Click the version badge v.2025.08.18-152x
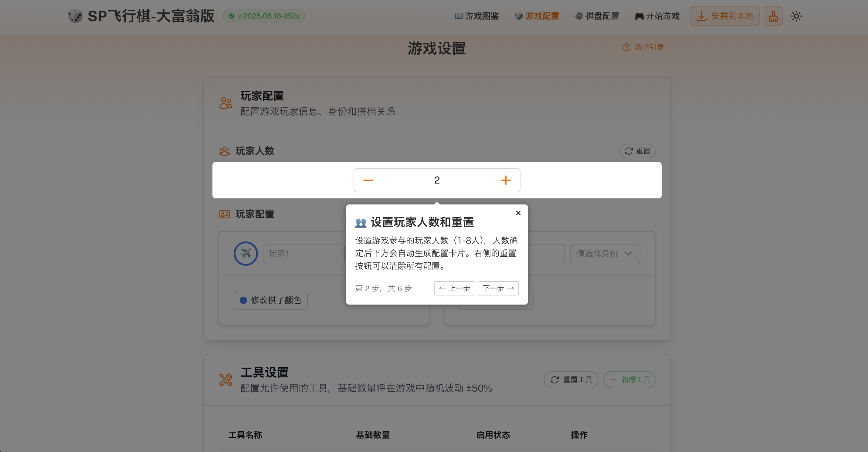Viewport: 868px width, 452px height. coord(264,16)
